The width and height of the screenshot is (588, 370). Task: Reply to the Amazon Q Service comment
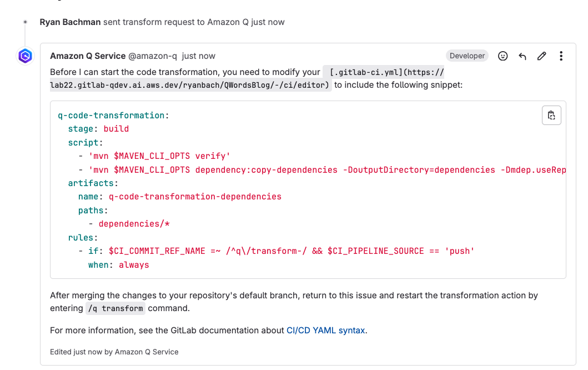pos(522,56)
